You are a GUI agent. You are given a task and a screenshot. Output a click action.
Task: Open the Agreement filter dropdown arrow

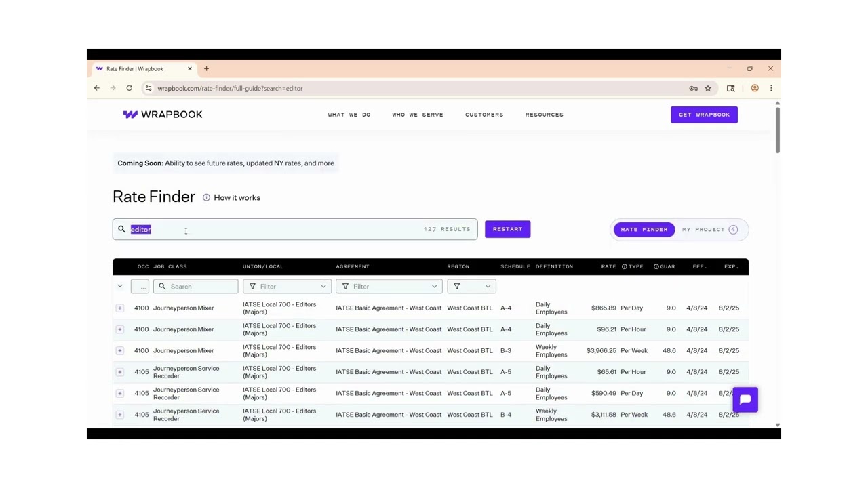435,287
